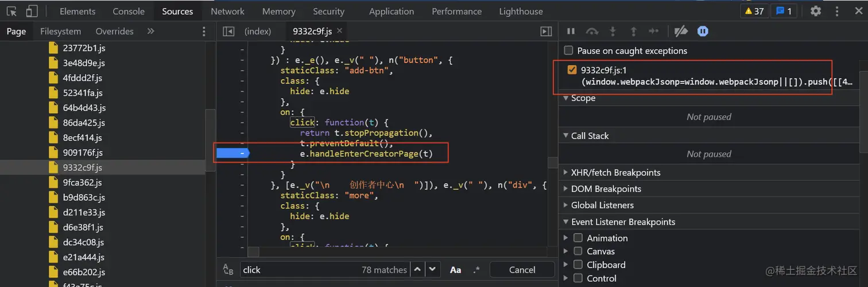Activate the inspect element picker
Viewport: 868px width, 287px height.
click(11, 11)
